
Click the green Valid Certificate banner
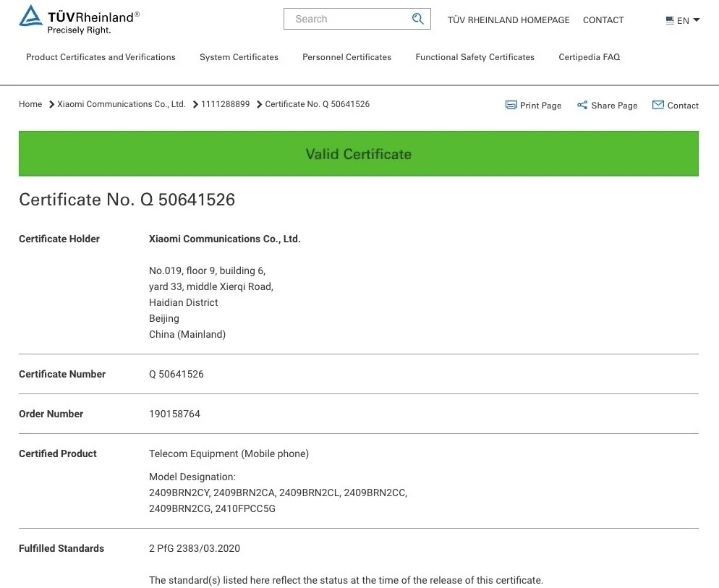[x=359, y=153]
